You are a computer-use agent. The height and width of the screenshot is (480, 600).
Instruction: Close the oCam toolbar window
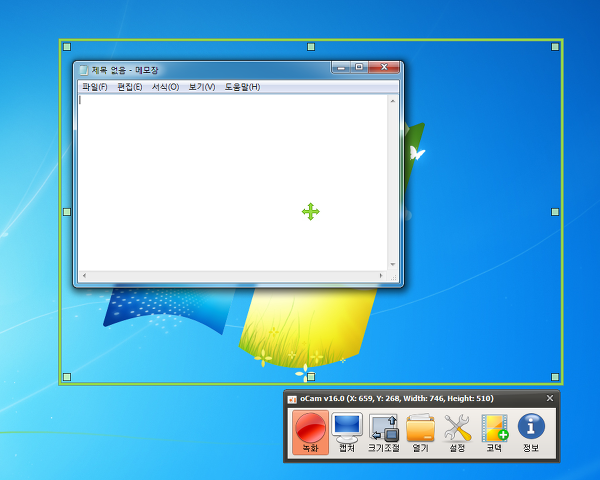550,398
